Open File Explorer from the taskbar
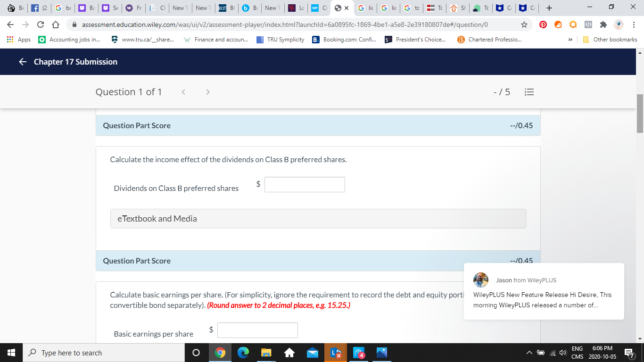The width and height of the screenshot is (644, 362). coord(266,353)
